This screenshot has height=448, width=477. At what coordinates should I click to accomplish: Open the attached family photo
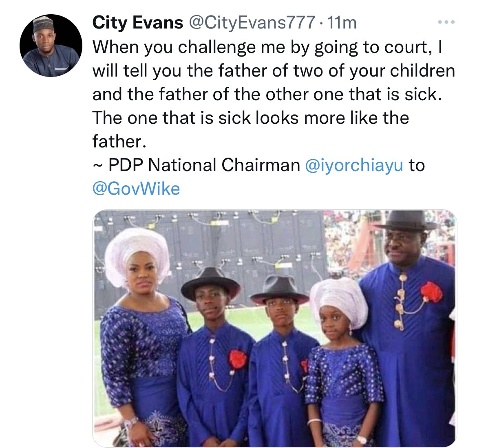[x=274, y=328]
